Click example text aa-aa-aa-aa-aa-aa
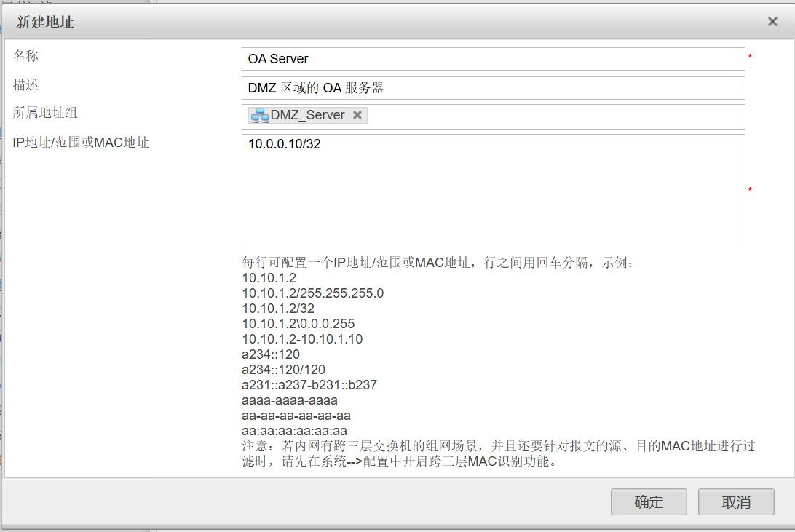The height and width of the screenshot is (532, 795). coord(296,416)
